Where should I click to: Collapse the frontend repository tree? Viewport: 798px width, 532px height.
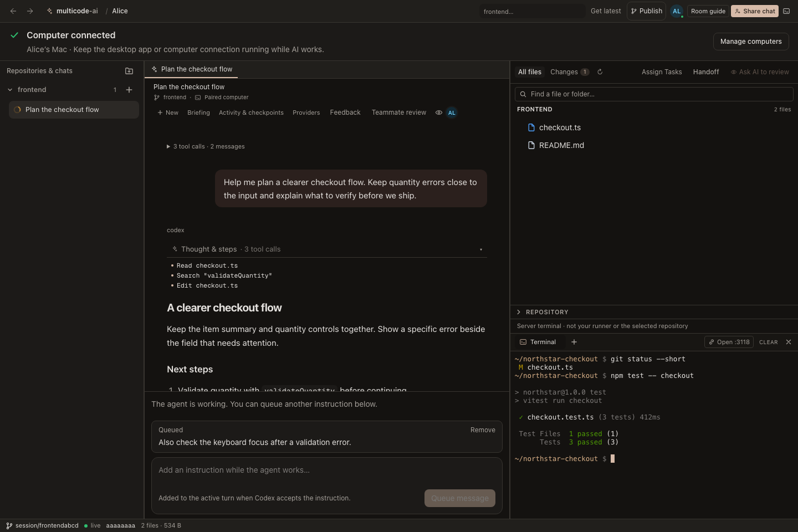click(10, 90)
